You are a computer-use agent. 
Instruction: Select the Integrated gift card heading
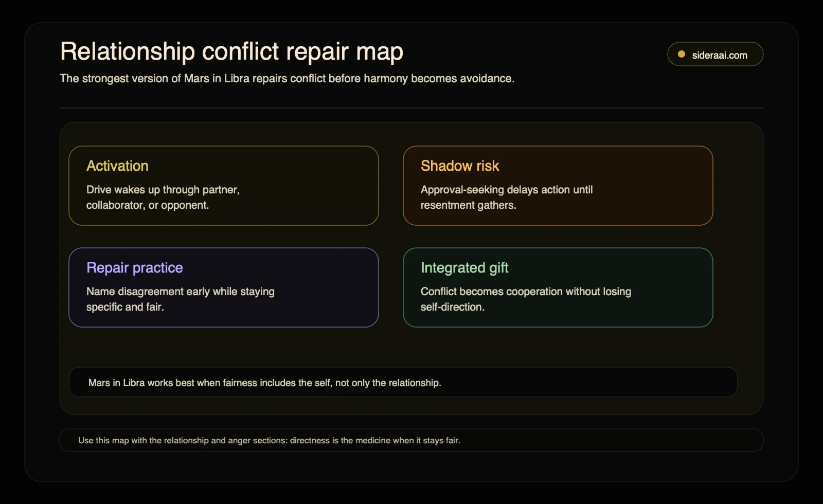pyautogui.click(x=464, y=267)
